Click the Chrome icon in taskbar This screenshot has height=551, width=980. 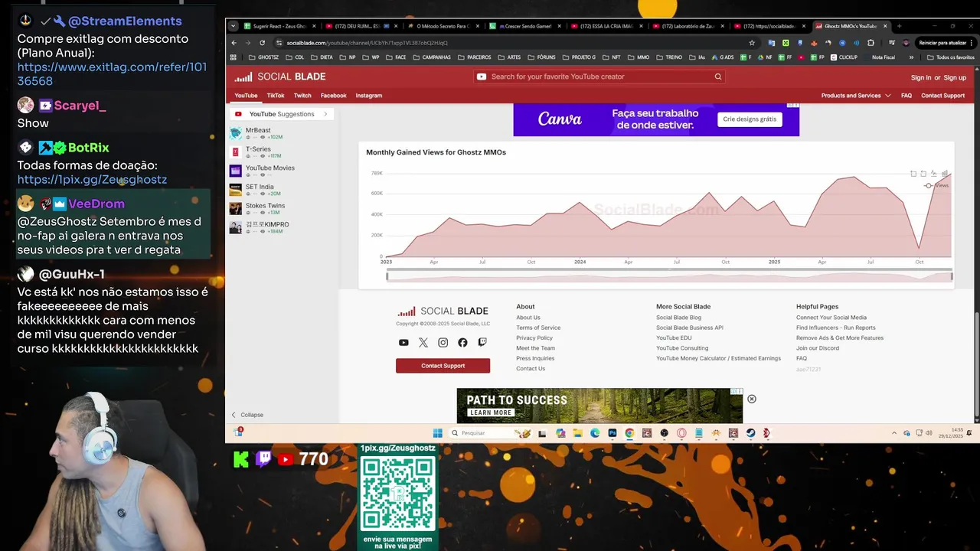click(629, 433)
